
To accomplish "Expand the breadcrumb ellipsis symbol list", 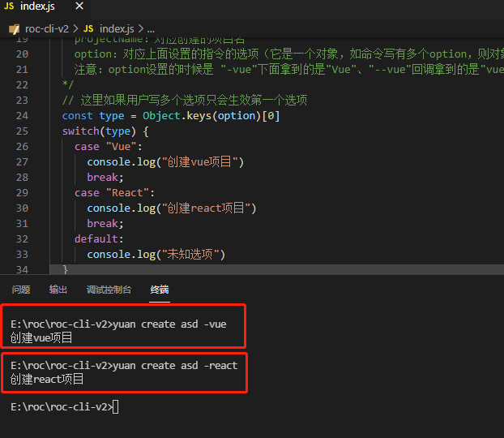I will (x=151, y=30).
